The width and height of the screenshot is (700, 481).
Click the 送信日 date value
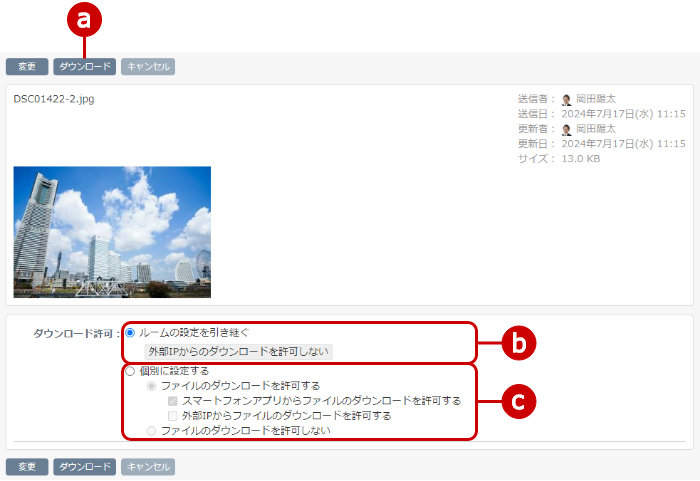coord(623,114)
